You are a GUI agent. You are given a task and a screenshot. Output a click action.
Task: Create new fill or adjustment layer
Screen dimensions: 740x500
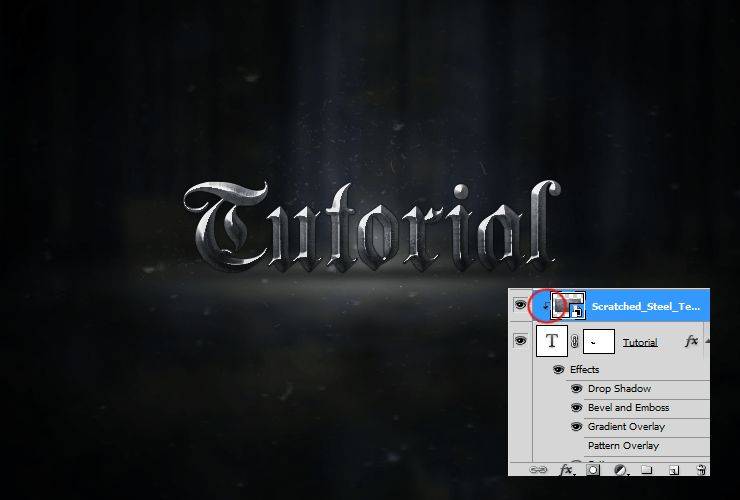tap(622, 470)
